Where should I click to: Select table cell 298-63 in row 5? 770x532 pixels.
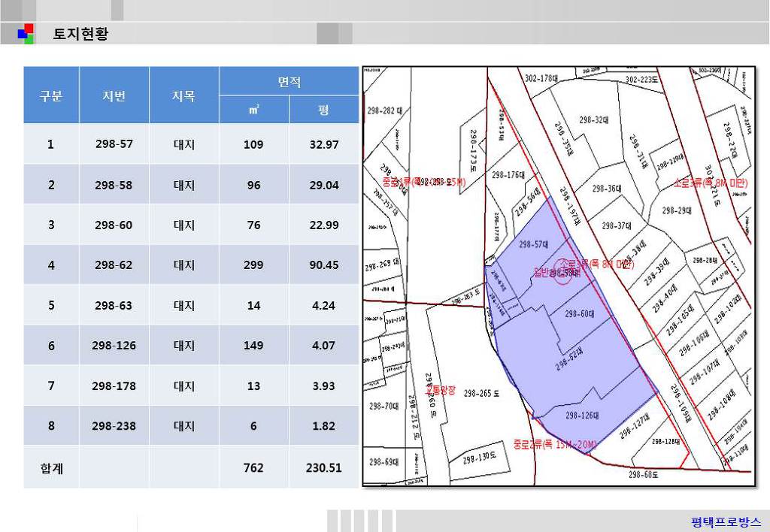coord(114,305)
